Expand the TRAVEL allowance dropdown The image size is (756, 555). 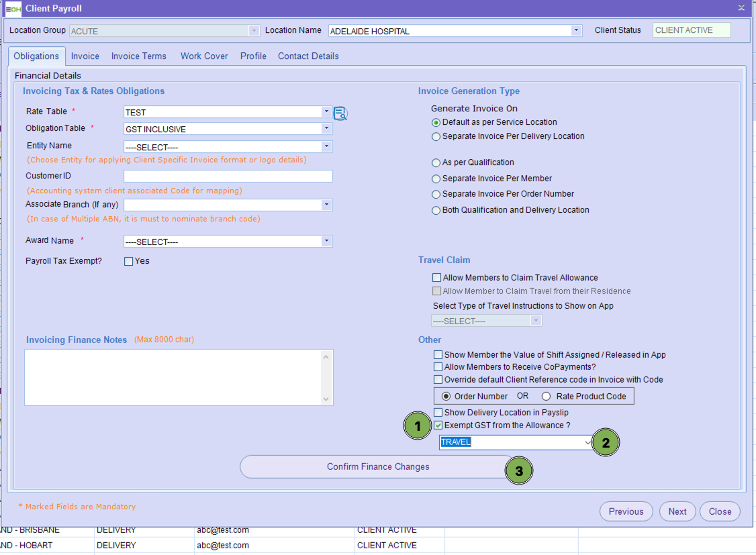[588, 442]
